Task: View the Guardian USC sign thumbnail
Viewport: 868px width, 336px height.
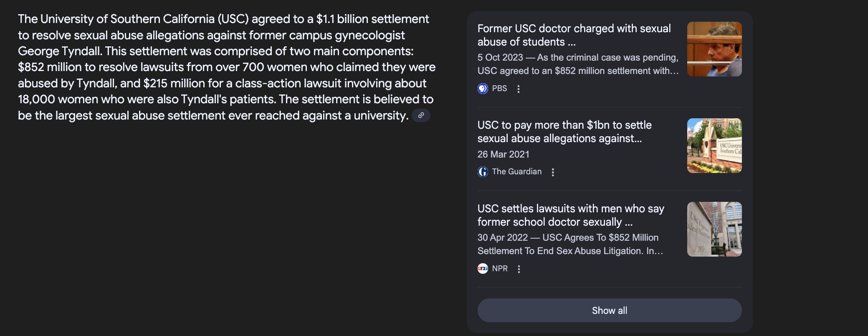Action: pyautogui.click(x=714, y=146)
